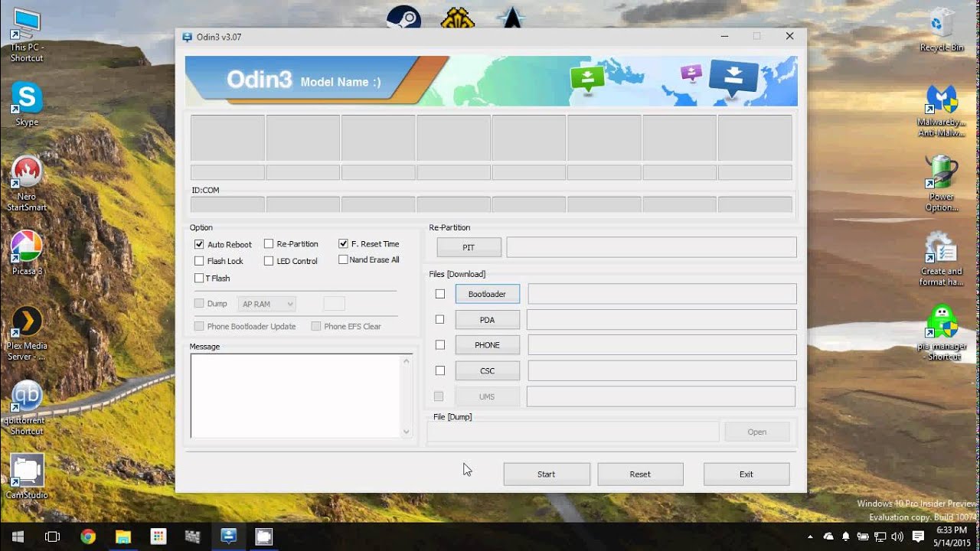The height and width of the screenshot is (551, 980).
Task: Open File Explorer from the taskbar
Action: pos(123,536)
